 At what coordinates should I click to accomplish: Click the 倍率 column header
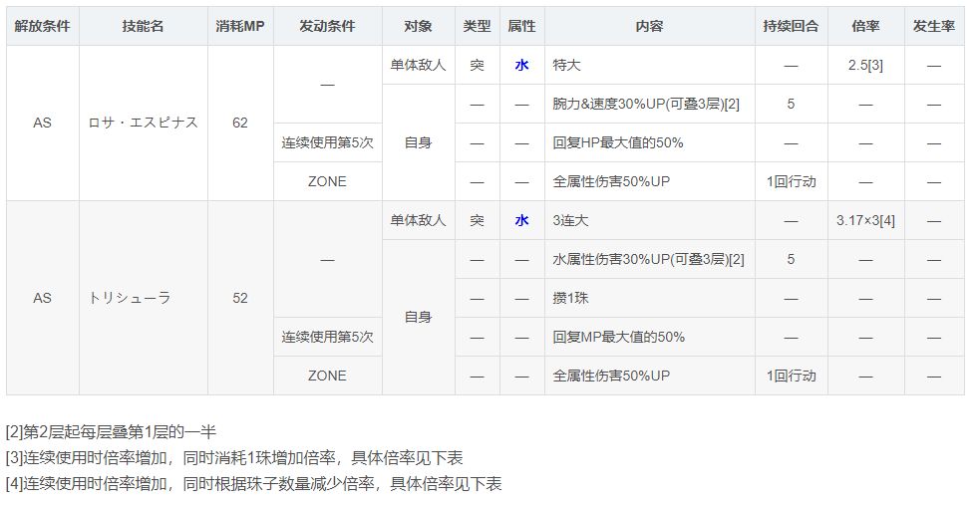pyautogui.click(x=865, y=26)
